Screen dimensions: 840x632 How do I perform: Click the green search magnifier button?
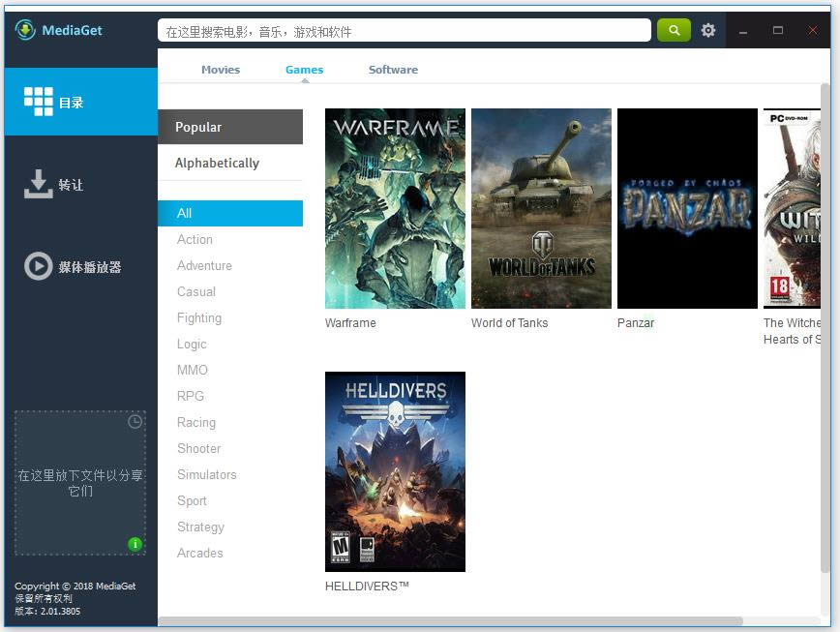click(674, 31)
